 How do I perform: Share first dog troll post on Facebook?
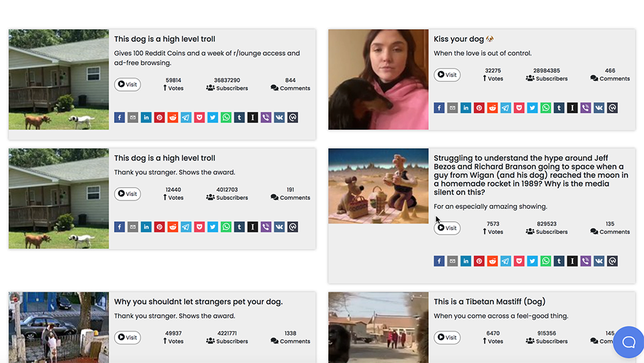click(x=119, y=117)
